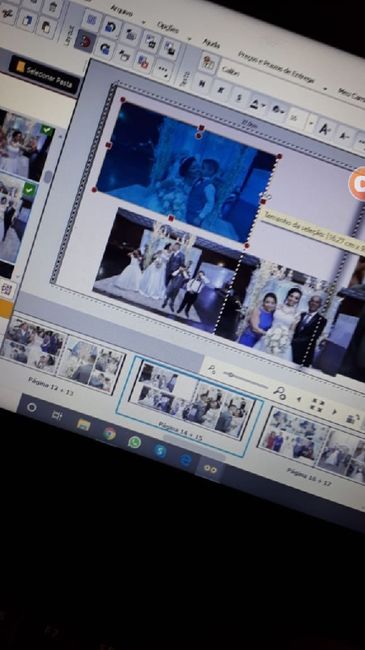This screenshot has width=365, height=650.
Task: Open the Opções menu
Action: tap(168, 27)
